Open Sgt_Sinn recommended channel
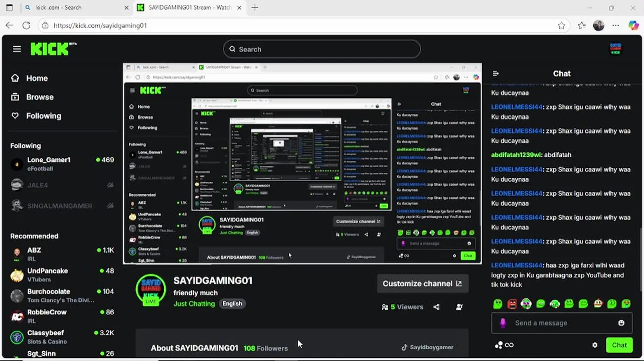The height and width of the screenshot is (361, 644). coord(62,354)
